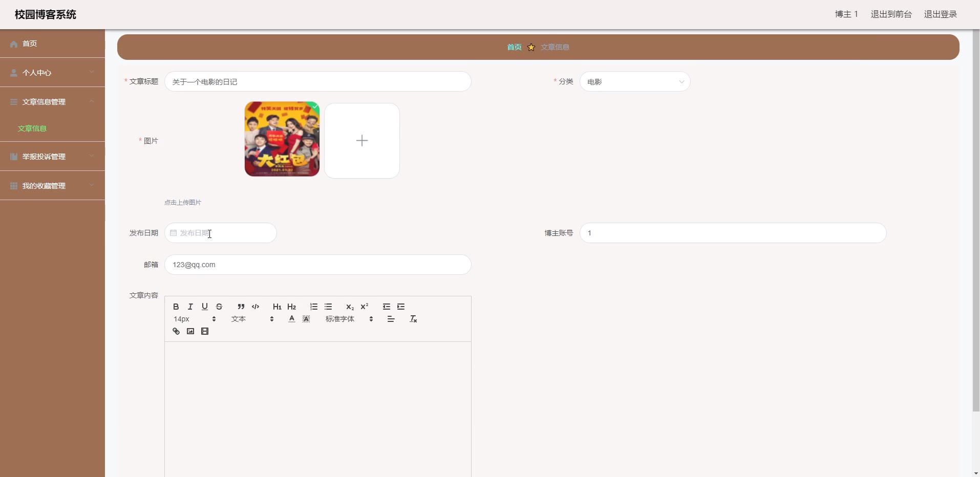Apply Heading 2 style
Image resolution: width=980 pixels, height=477 pixels.
291,307
